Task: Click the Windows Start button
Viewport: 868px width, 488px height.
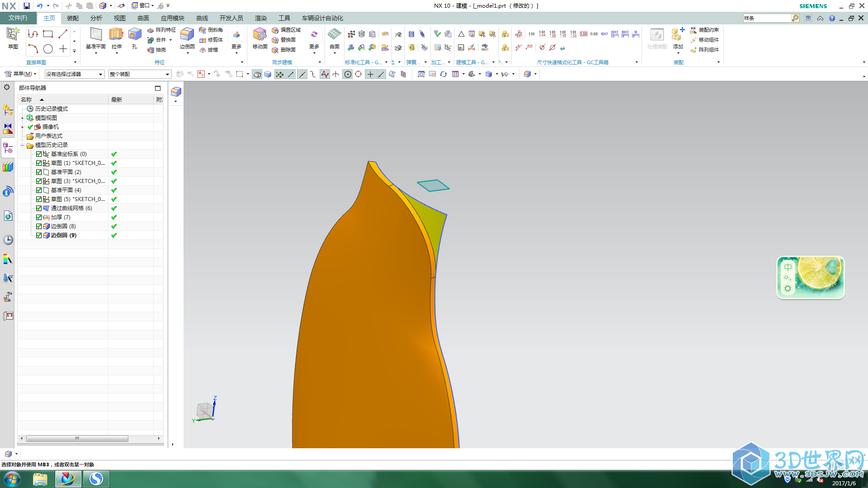Action: pyautogui.click(x=12, y=479)
